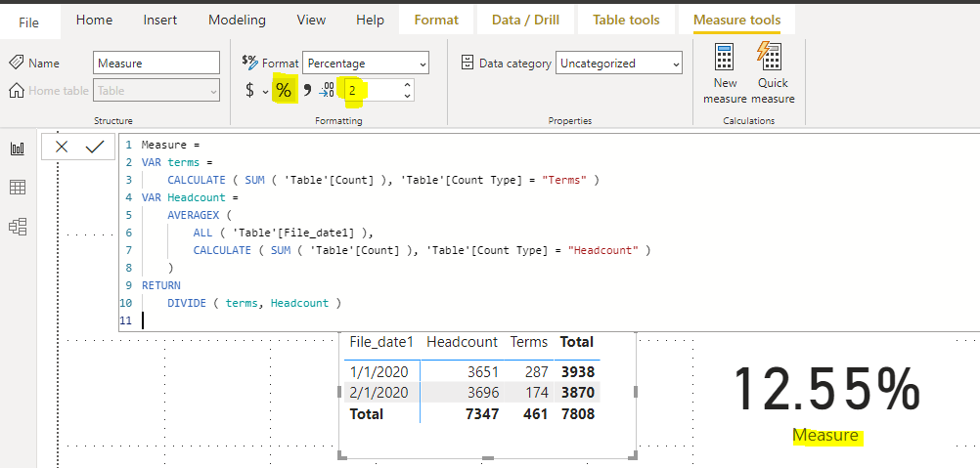Screen dimensions: 980x468
Task: Click the 174 terms value
Action: pos(537,393)
